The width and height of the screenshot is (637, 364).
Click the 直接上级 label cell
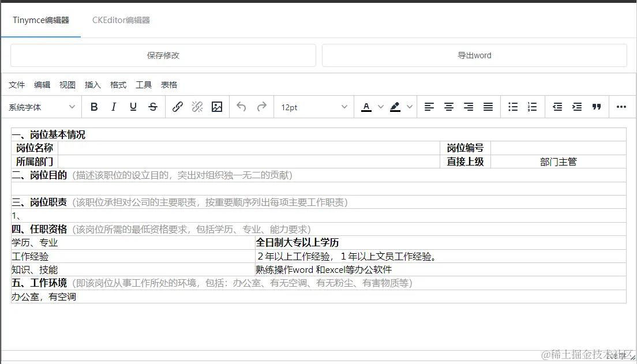[466, 162]
